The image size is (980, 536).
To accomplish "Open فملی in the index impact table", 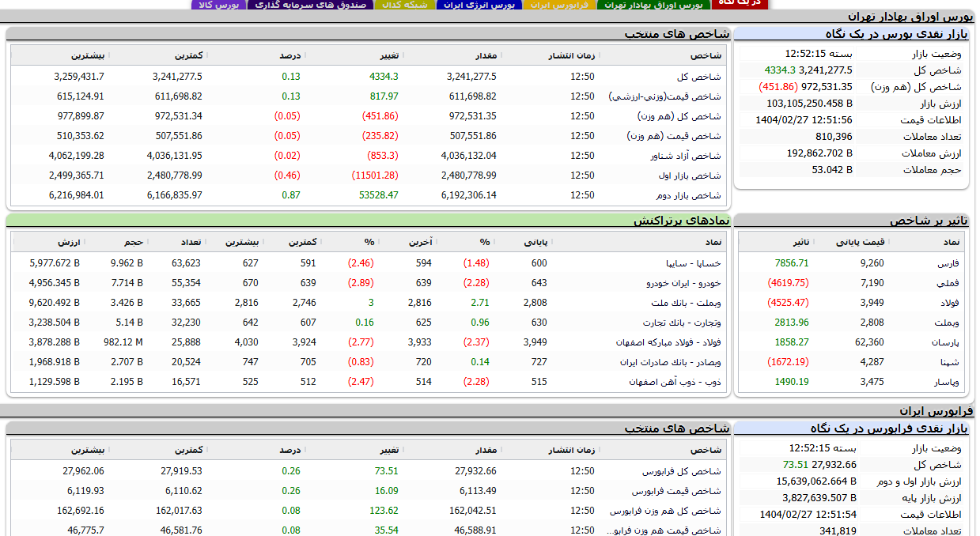I will point(949,283).
